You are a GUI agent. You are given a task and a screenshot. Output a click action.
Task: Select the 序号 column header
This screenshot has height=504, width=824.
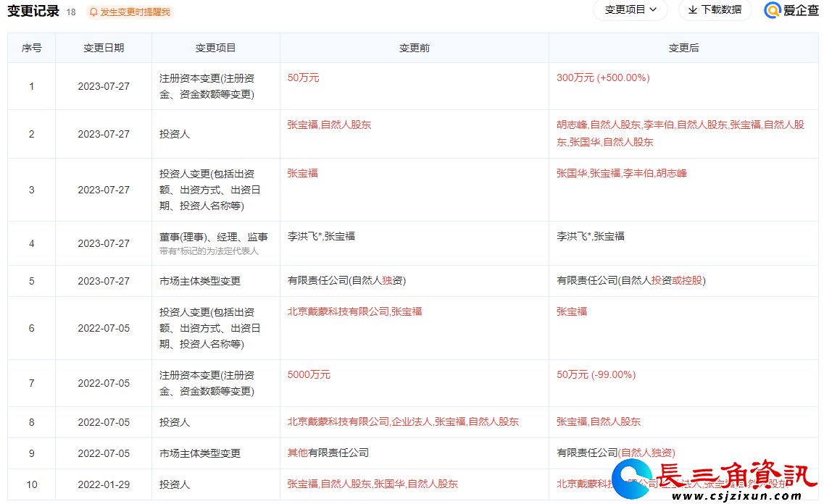[31, 48]
